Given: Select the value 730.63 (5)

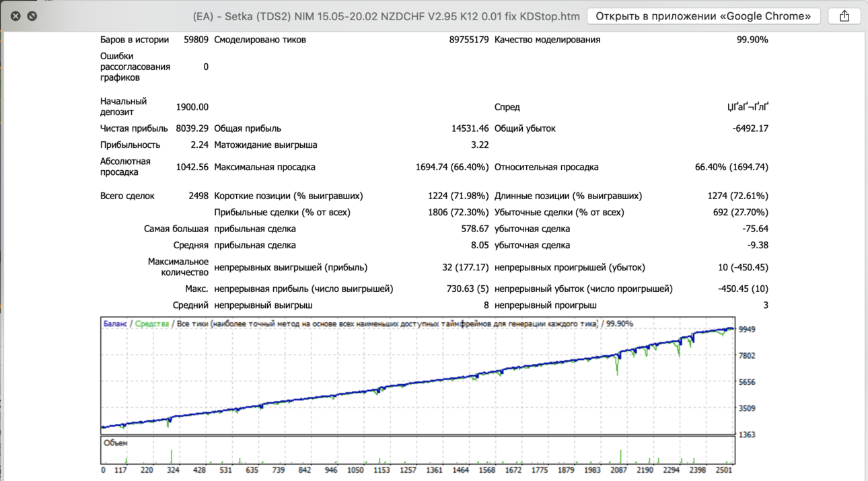Looking at the screenshot, I should (x=469, y=289).
